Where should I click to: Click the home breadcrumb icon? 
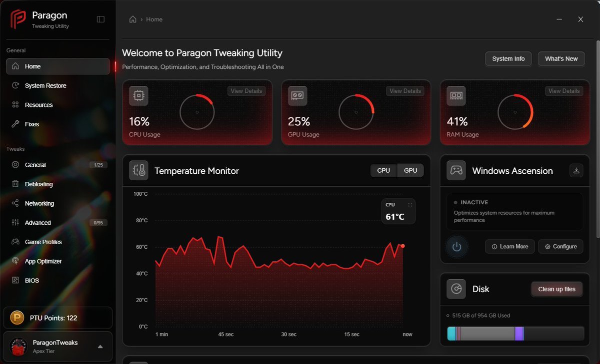tap(132, 19)
